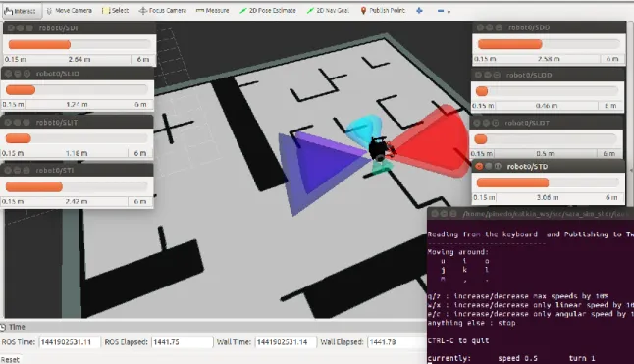This screenshot has width=634, height=364.
Task: Focus the robot0/SDD window title bar
Action: pos(549,27)
